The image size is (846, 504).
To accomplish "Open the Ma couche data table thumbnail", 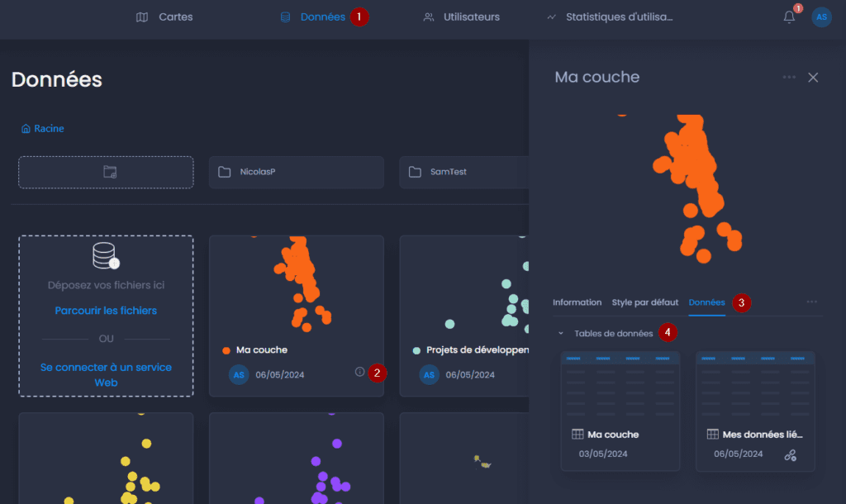I will (620, 411).
